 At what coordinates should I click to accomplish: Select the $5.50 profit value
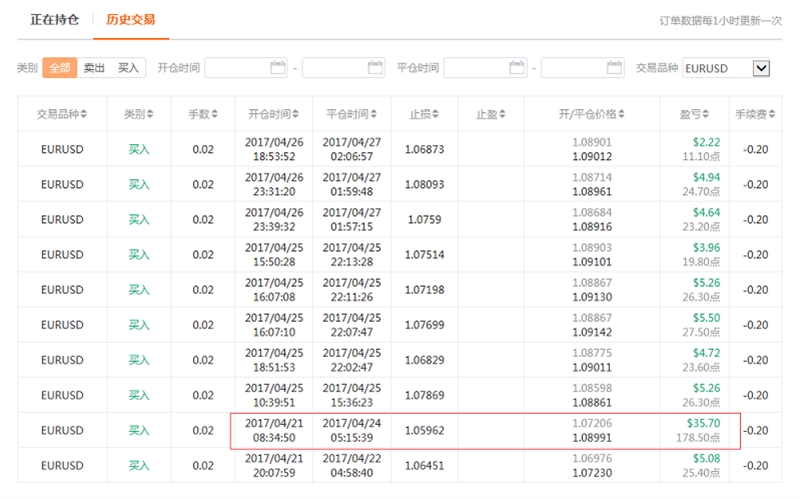click(x=706, y=318)
